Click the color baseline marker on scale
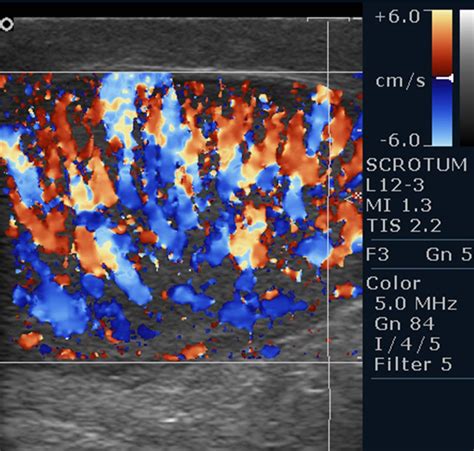 445,78
